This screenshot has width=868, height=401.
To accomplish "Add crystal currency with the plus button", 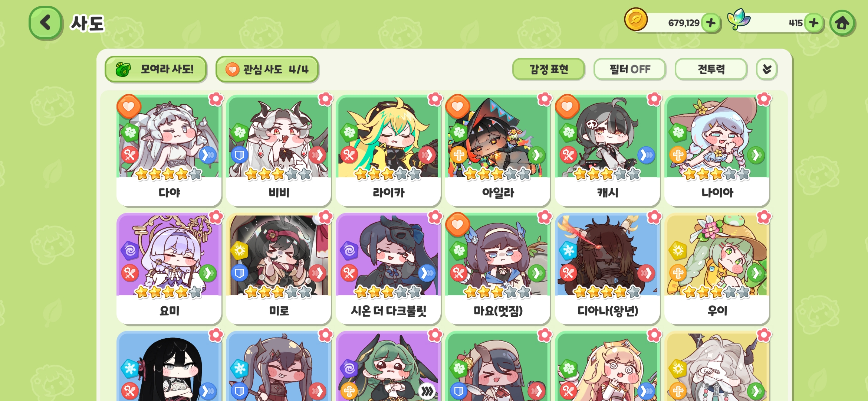I will point(813,23).
